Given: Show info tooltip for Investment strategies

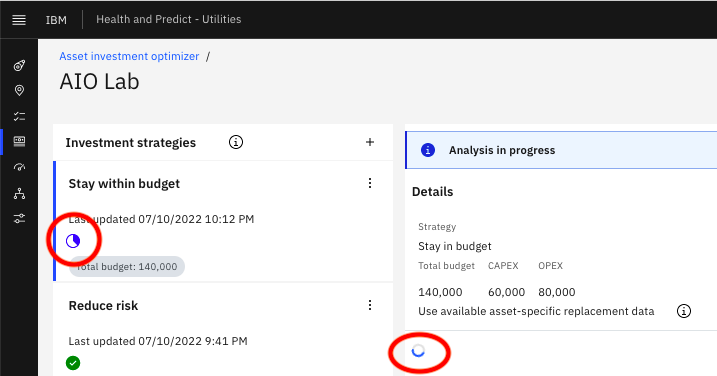Looking at the screenshot, I should pyautogui.click(x=235, y=142).
